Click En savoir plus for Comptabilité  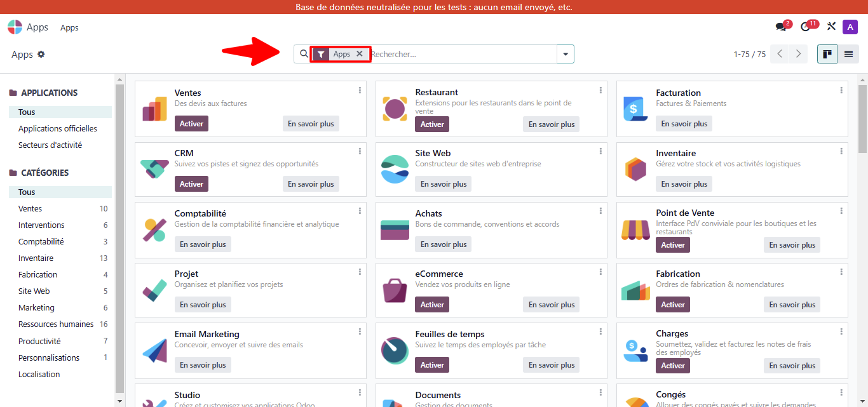tap(203, 244)
